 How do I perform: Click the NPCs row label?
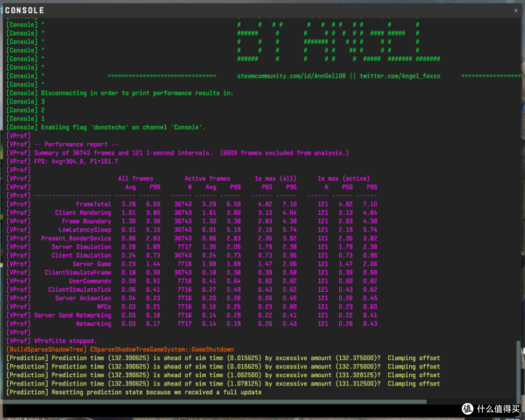[104, 307]
